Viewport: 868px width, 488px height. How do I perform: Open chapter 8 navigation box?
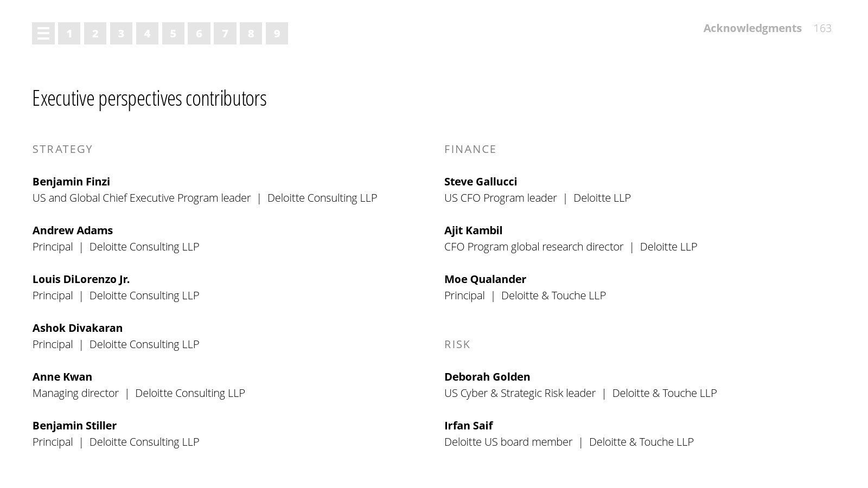(x=251, y=34)
